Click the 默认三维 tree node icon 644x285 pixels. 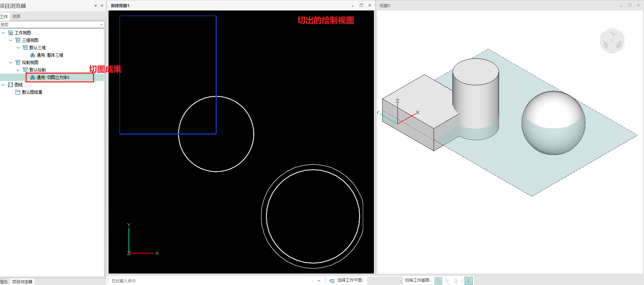pyautogui.click(x=25, y=48)
